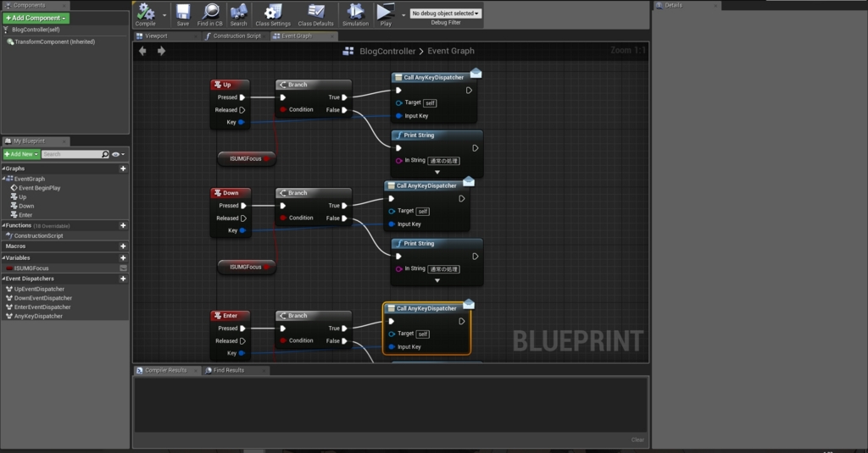The height and width of the screenshot is (453, 868).
Task: Click the Add Component button
Action: [36, 19]
